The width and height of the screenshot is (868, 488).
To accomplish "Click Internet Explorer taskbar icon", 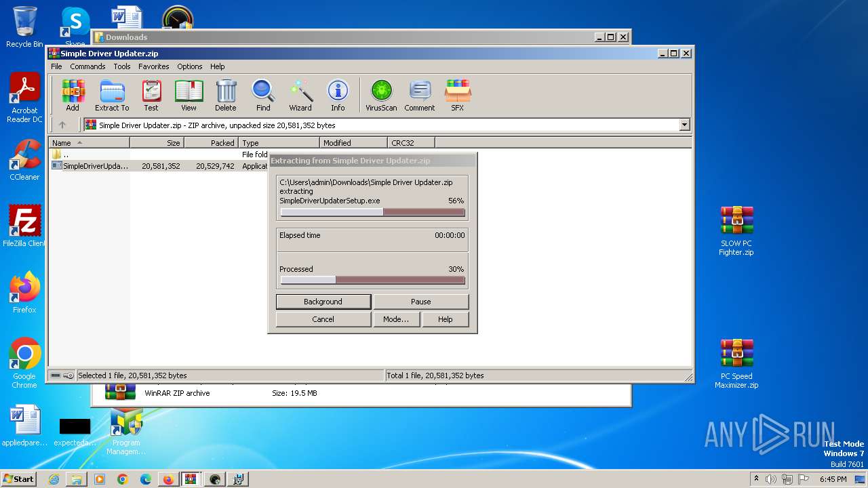I will (54, 479).
